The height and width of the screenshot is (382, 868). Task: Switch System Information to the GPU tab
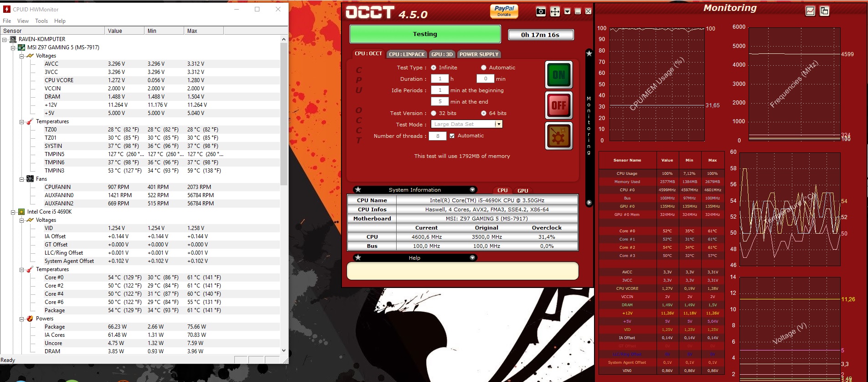[x=523, y=191]
